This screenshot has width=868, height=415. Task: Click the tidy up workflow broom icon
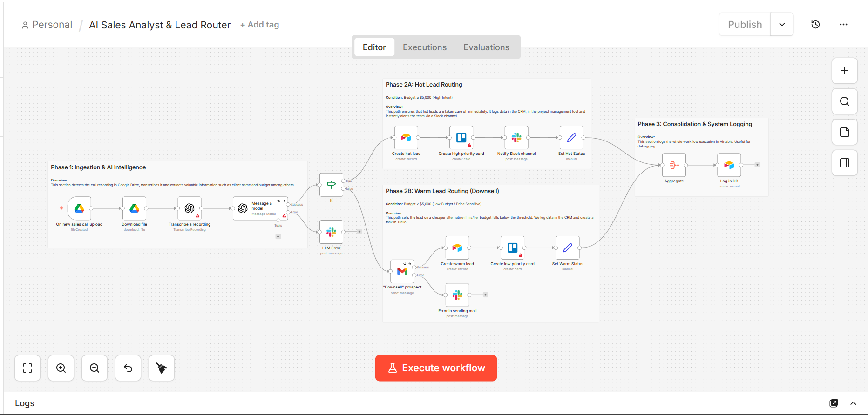point(162,368)
